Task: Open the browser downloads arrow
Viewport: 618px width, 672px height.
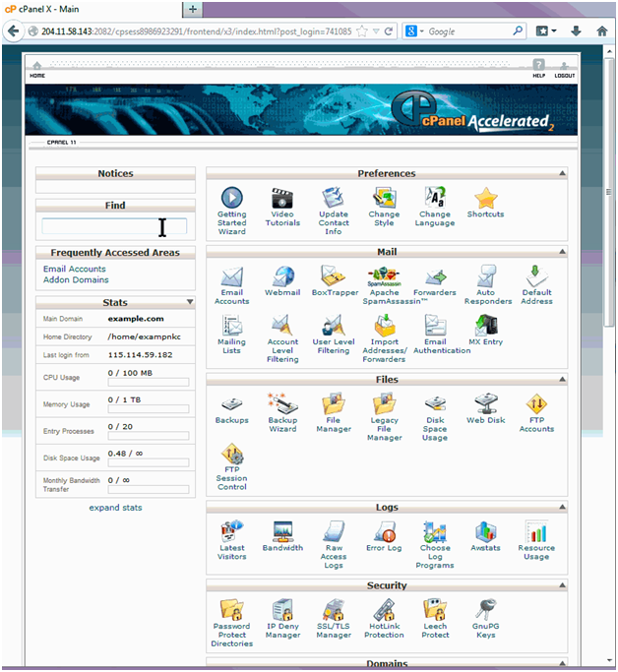Action: tap(576, 31)
